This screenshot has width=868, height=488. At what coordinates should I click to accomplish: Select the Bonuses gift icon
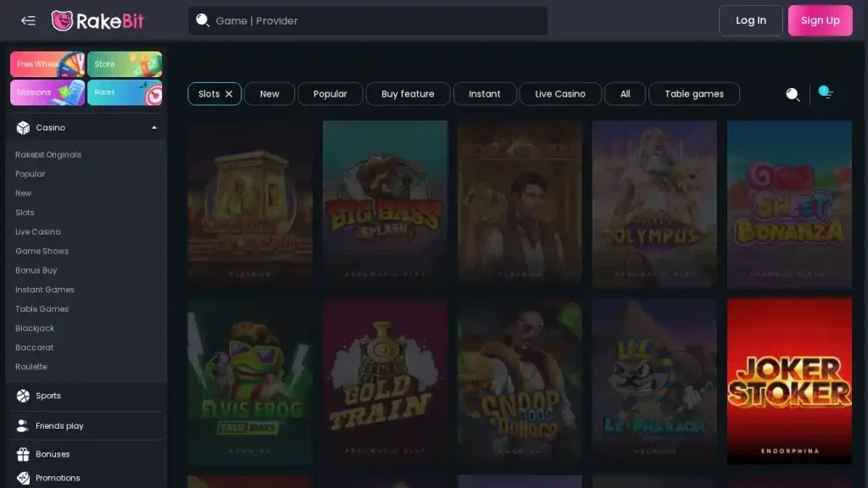(23, 454)
